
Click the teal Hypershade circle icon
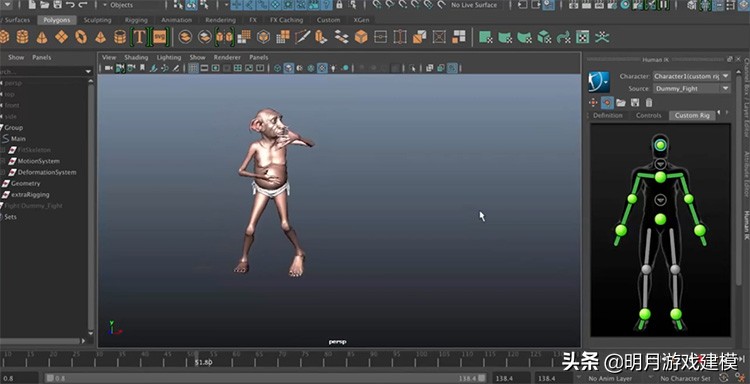tap(625, 5)
